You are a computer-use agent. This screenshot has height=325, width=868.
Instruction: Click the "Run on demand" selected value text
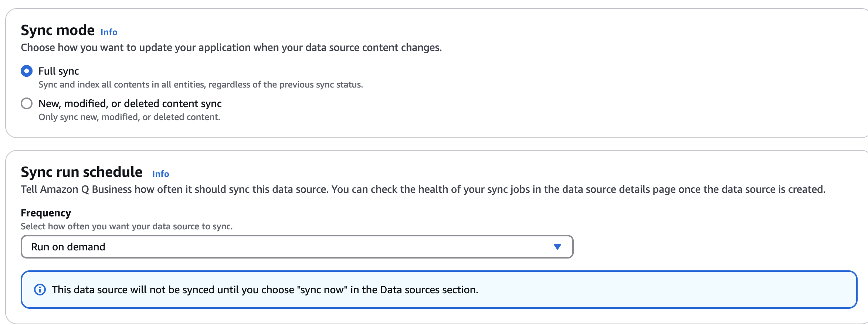tap(68, 247)
